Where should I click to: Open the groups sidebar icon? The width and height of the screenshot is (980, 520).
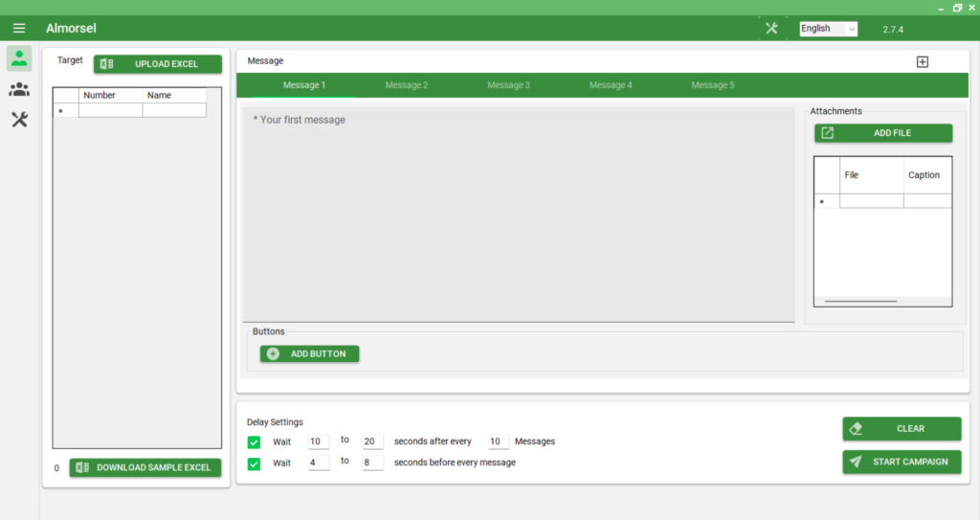[19, 89]
